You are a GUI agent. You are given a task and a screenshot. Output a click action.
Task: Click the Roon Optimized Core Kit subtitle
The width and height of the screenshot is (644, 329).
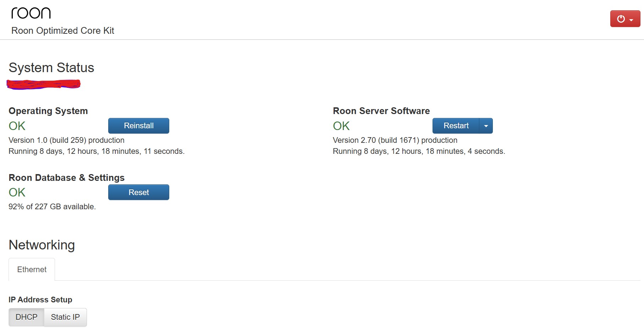click(x=63, y=31)
